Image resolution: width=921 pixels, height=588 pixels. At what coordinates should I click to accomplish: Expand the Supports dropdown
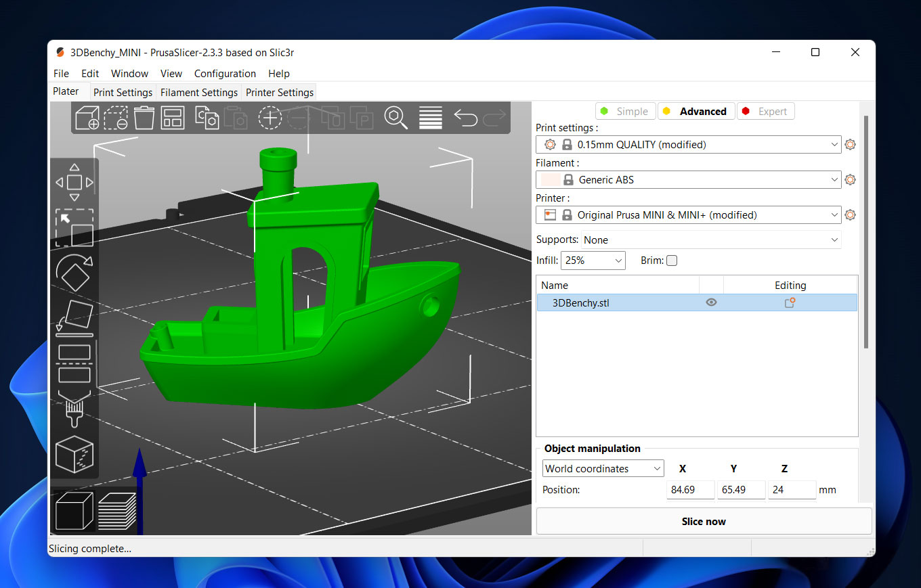(711, 240)
